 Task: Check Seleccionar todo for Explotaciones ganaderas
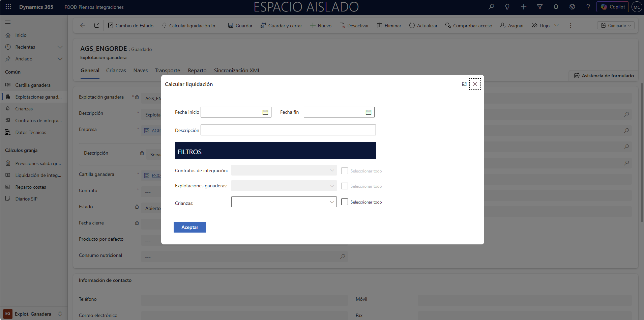(345, 186)
